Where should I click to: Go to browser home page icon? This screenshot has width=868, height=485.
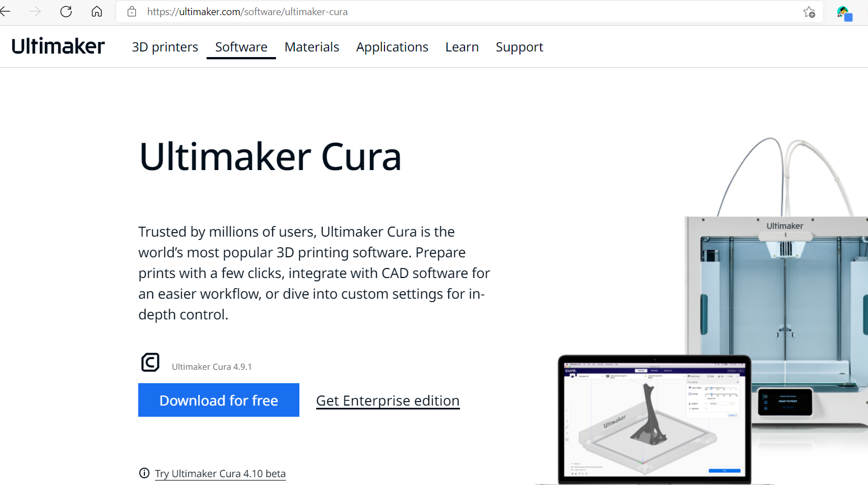[x=97, y=11]
